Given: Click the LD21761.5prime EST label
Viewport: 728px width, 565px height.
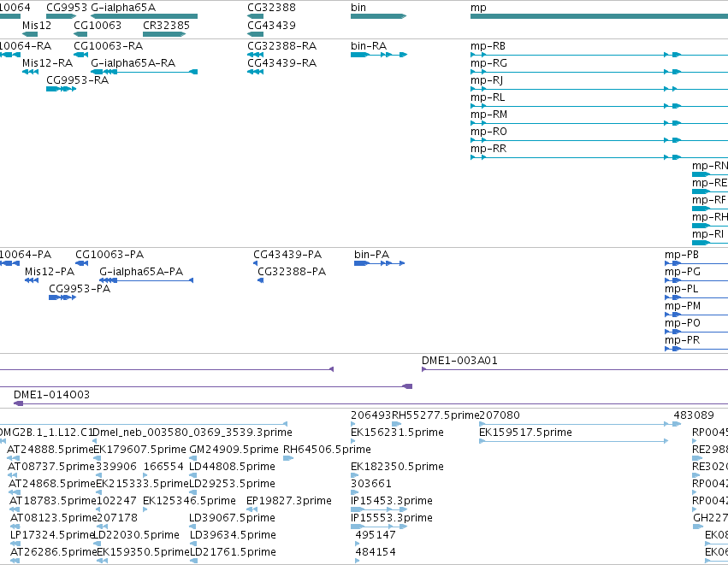Looking at the screenshot, I should [x=233, y=552].
